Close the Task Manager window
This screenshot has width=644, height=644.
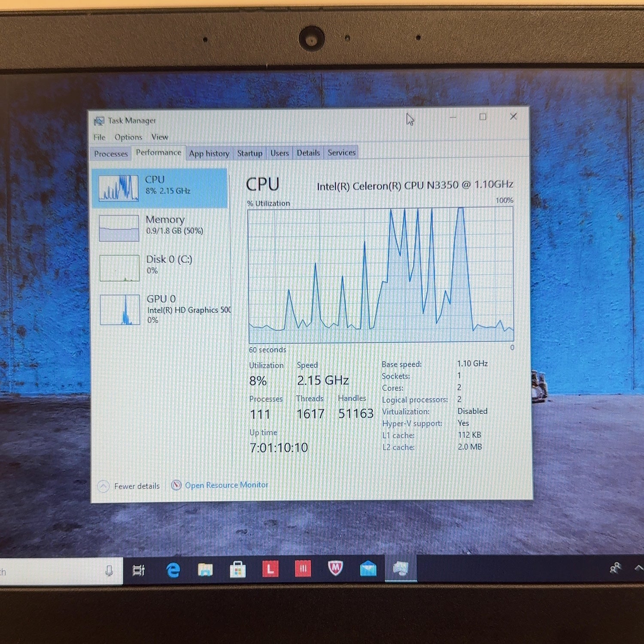[x=513, y=116]
